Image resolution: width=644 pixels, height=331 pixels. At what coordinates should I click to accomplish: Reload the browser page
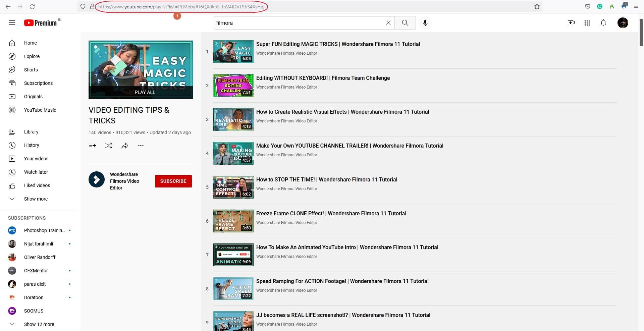click(x=32, y=6)
